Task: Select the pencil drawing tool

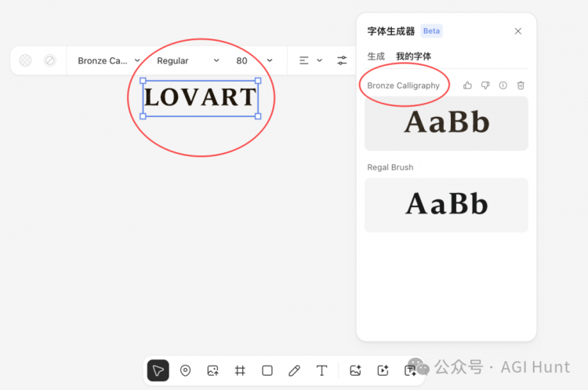Action: (294, 370)
